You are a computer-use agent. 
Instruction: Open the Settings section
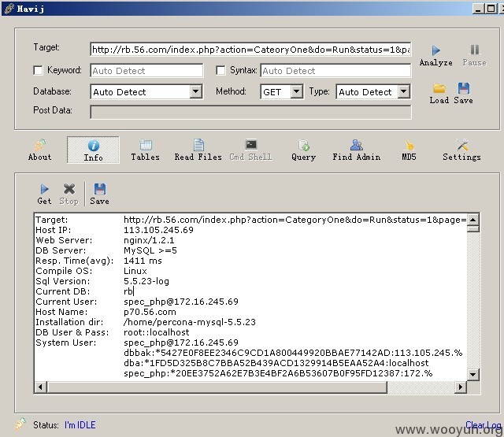click(x=461, y=150)
